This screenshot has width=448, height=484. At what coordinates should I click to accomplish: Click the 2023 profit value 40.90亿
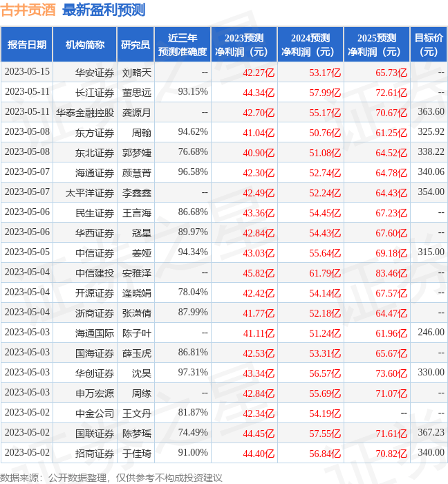pos(259,153)
